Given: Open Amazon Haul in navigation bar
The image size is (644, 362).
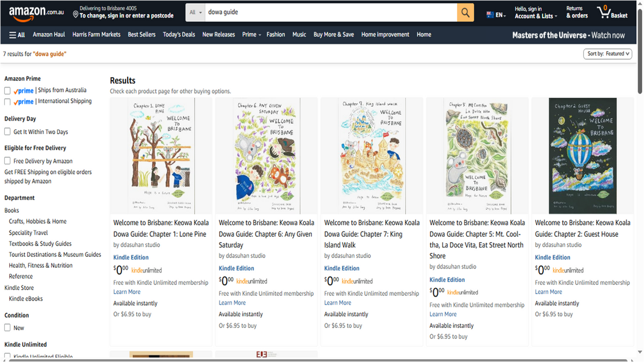Looking at the screenshot, I should 49,35.
